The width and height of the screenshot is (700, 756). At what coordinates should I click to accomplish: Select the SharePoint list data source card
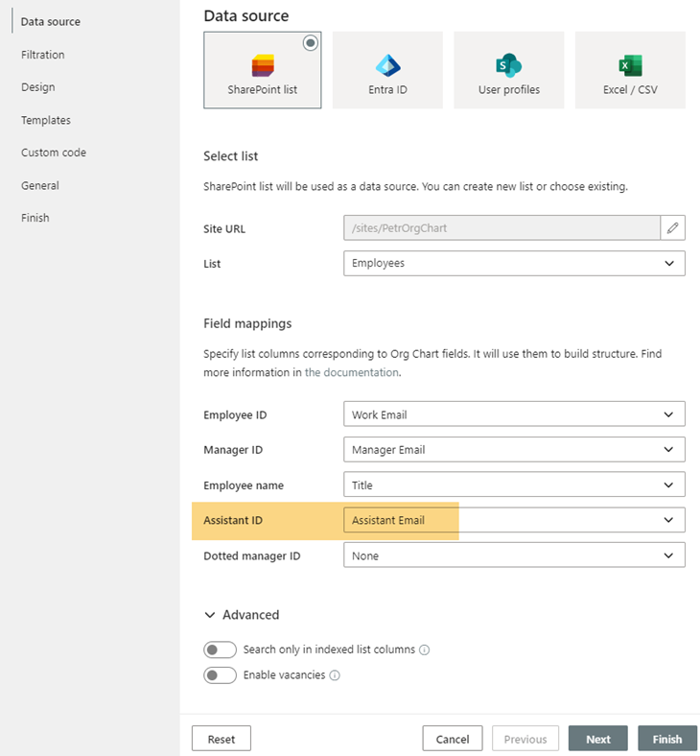262,70
